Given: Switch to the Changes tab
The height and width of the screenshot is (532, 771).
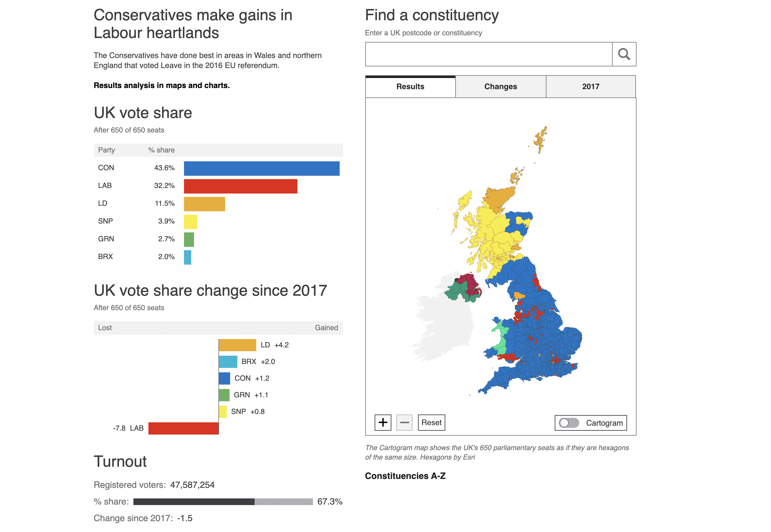Looking at the screenshot, I should (x=500, y=87).
